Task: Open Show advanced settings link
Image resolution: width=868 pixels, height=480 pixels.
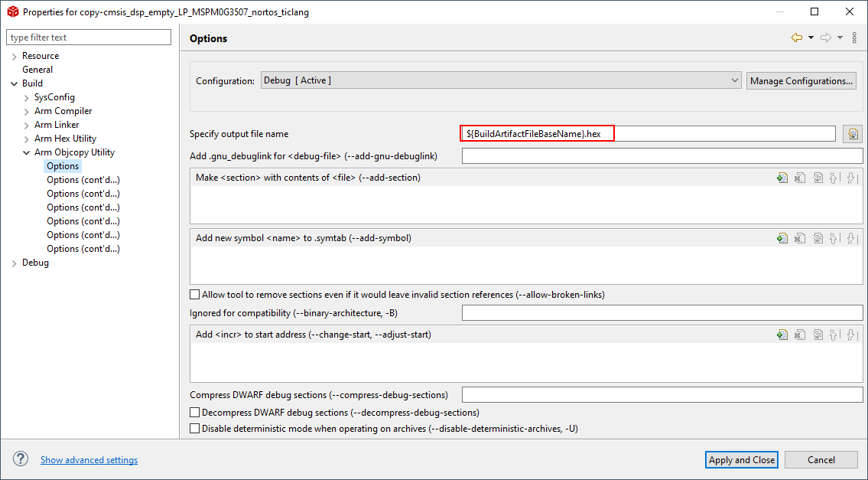Action: click(89, 460)
